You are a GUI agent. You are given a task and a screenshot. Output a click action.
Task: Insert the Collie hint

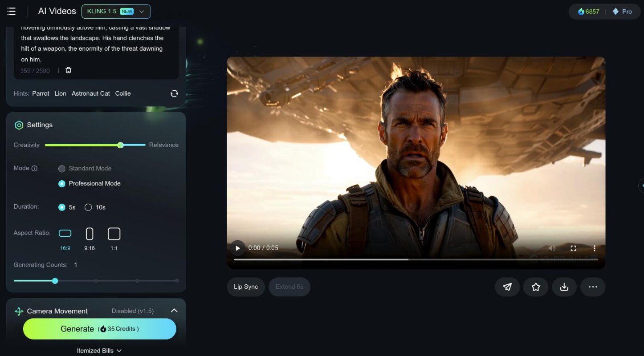tap(123, 93)
